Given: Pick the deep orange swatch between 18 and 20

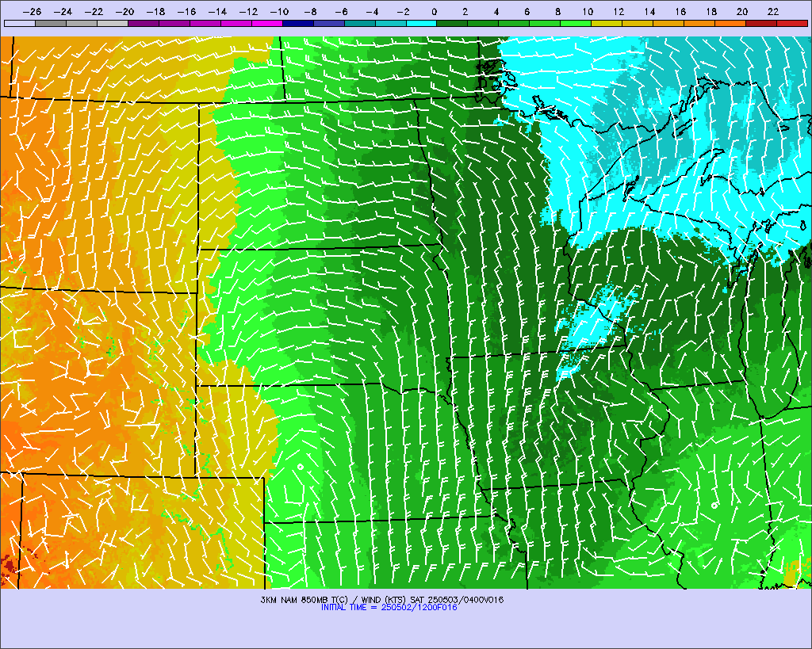Looking at the screenshot, I should (730, 24).
